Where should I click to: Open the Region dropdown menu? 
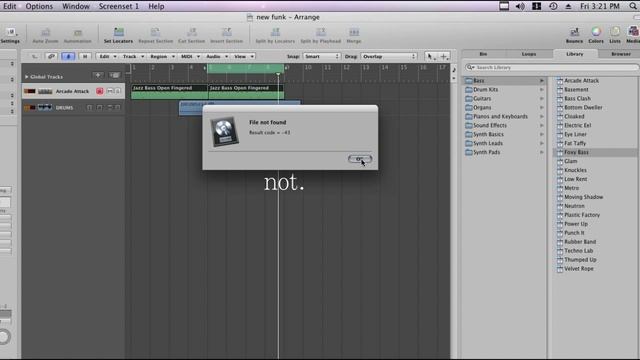(x=162, y=56)
